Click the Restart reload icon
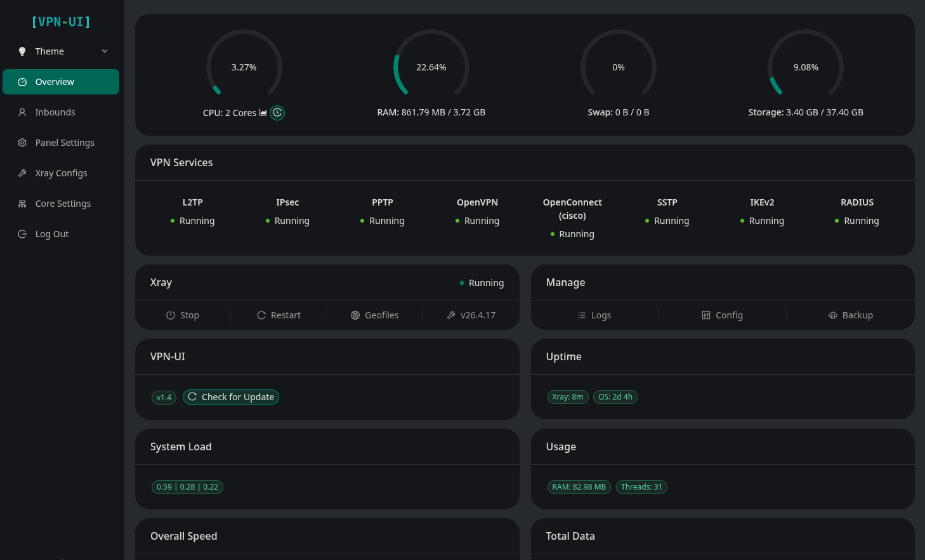925x560 pixels. tap(261, 315)
